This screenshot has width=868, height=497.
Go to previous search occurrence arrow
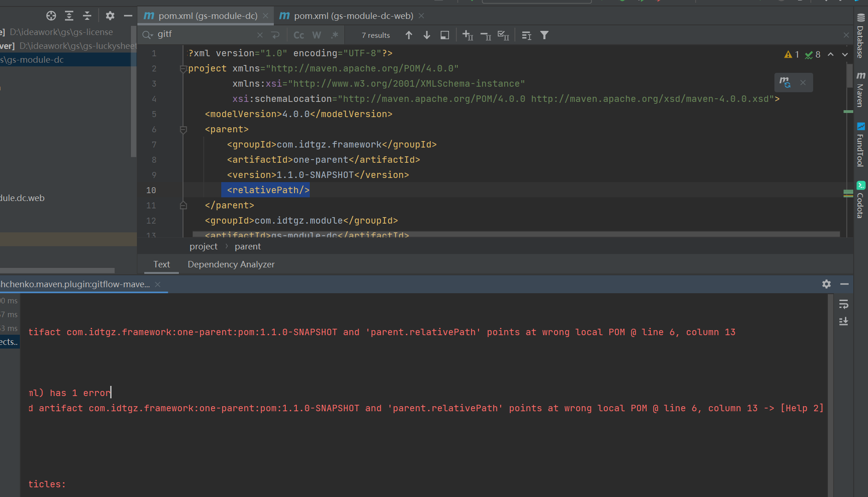409,35
